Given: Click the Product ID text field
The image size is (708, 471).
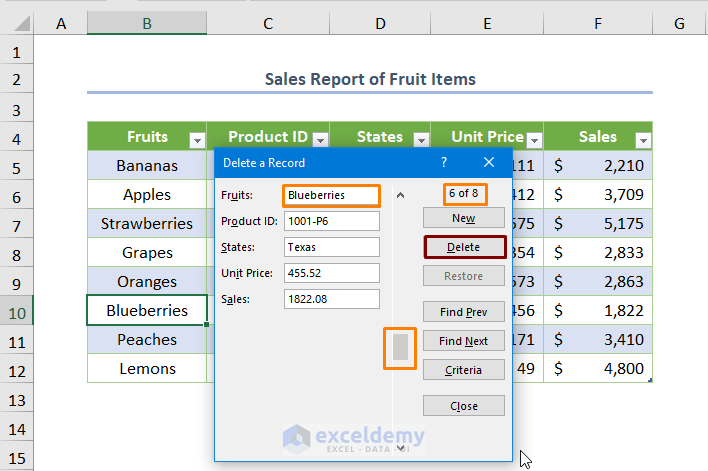Looking at the screenshot, I should point(331,221).
